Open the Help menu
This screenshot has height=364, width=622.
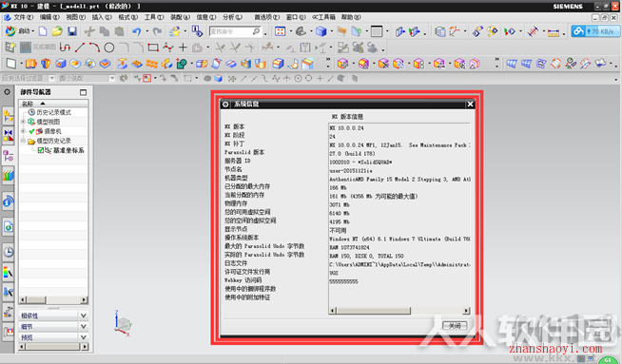pos(351,17)
